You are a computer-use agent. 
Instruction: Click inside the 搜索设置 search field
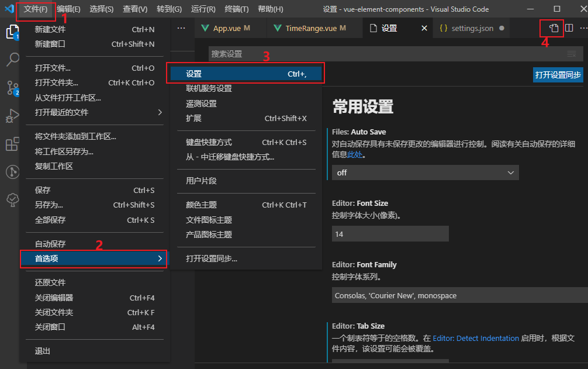click(x=292, y=54)
